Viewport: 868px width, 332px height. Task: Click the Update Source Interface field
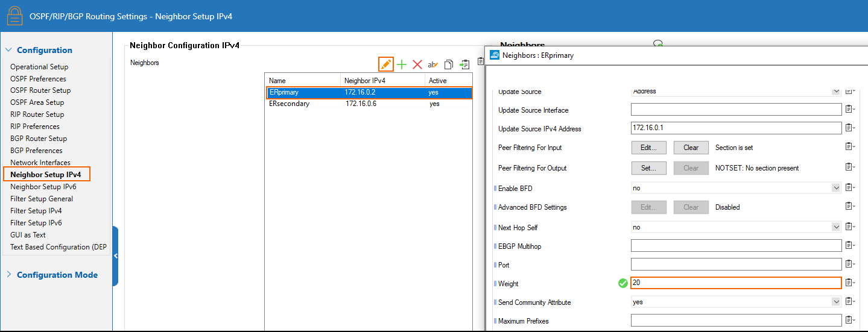pos(736,110)
